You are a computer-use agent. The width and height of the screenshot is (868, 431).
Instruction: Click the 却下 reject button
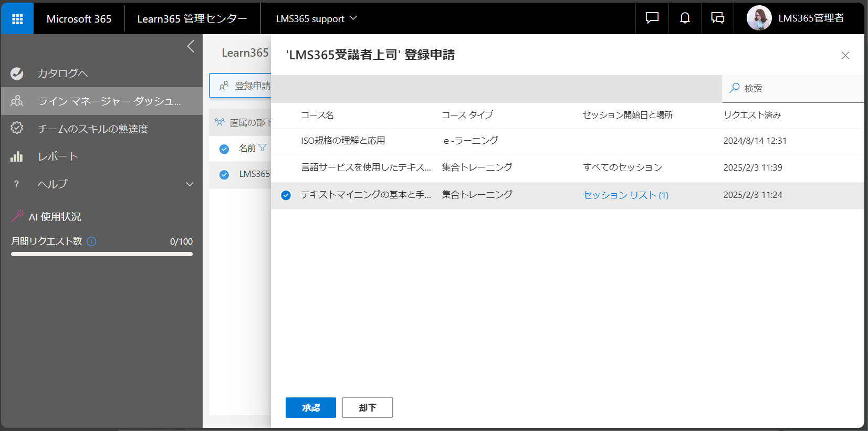point(367,407)
